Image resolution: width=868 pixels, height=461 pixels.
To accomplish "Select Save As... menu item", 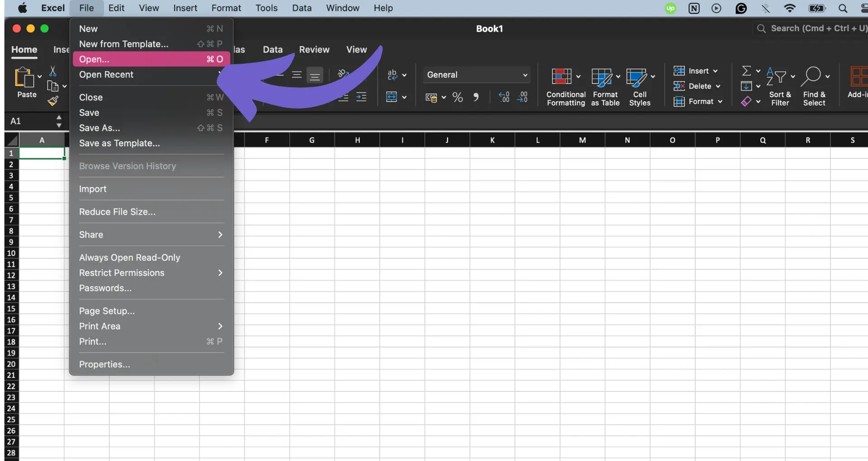I will pyautogui.click(x=151, y=128).
